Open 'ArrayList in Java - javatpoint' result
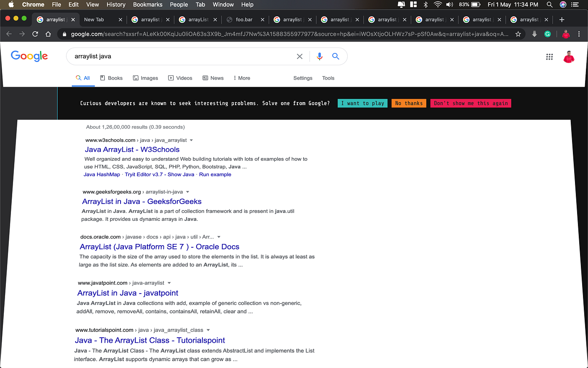 (128, 293)
